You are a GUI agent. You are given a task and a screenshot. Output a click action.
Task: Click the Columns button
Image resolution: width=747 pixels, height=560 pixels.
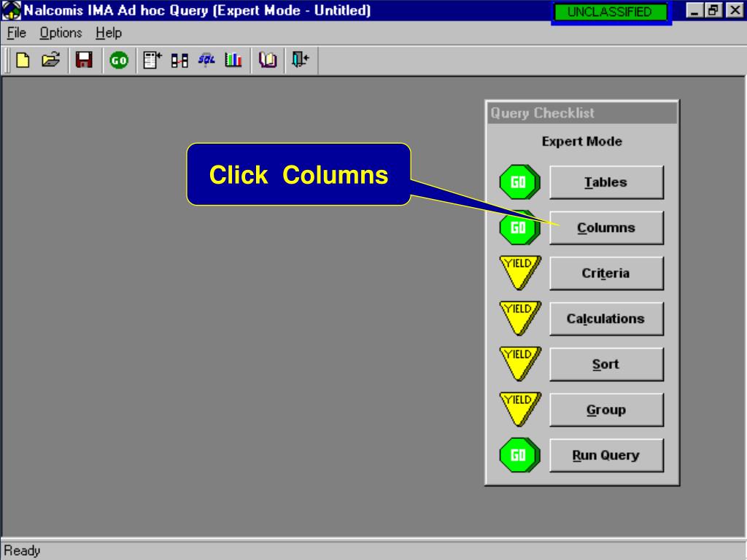click(x=606, y=228)
